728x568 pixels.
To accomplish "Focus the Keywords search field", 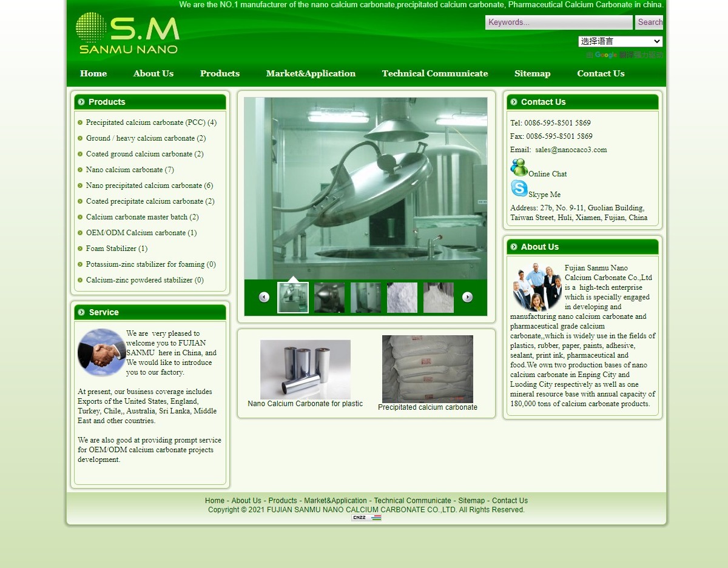I will point(558,22).
